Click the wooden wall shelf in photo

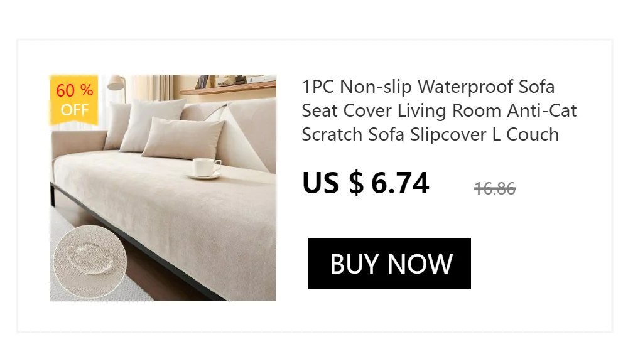coord(229,88)
